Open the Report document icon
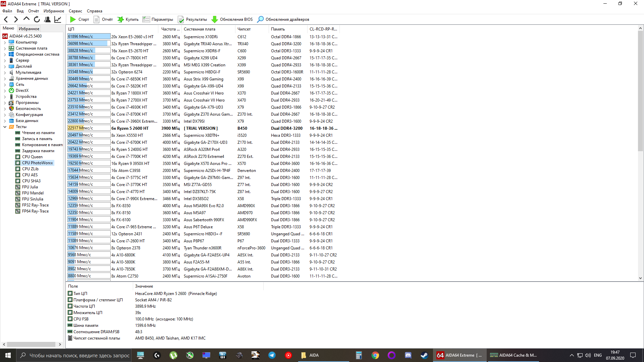 (x=96, y=19)
